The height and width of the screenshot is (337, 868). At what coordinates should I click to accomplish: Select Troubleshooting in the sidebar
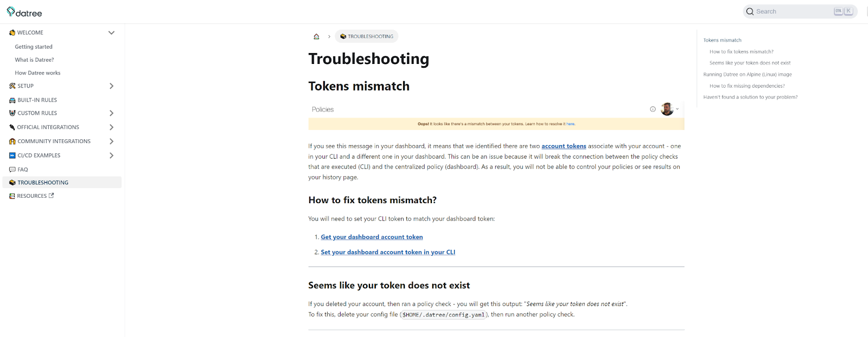62,183
